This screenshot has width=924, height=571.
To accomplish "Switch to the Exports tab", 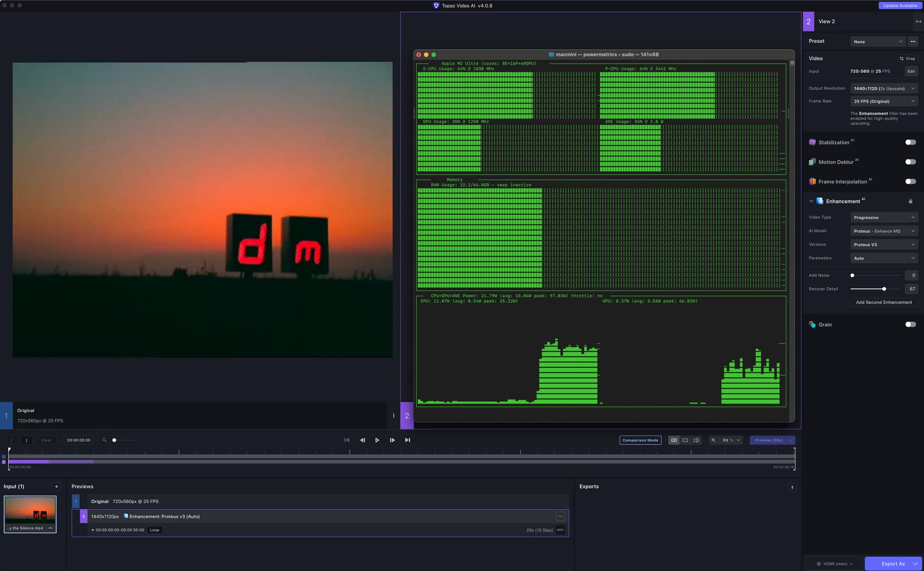I will (589, 486).
